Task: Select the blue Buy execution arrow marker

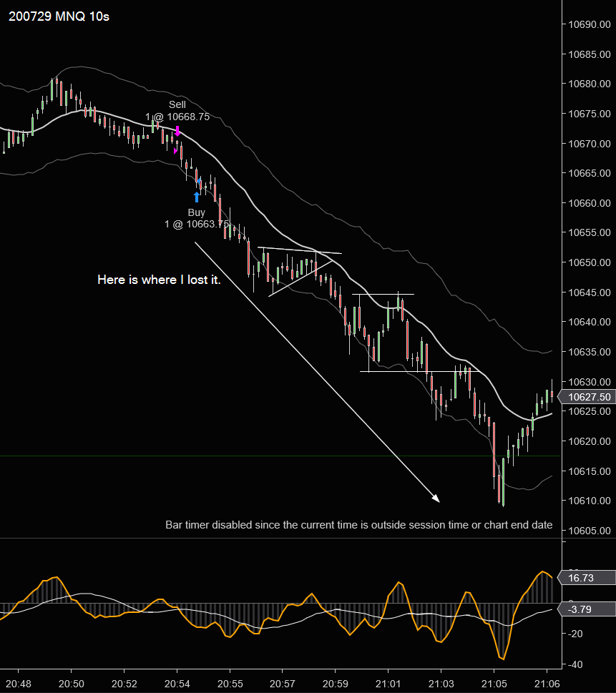Action: 197,197
